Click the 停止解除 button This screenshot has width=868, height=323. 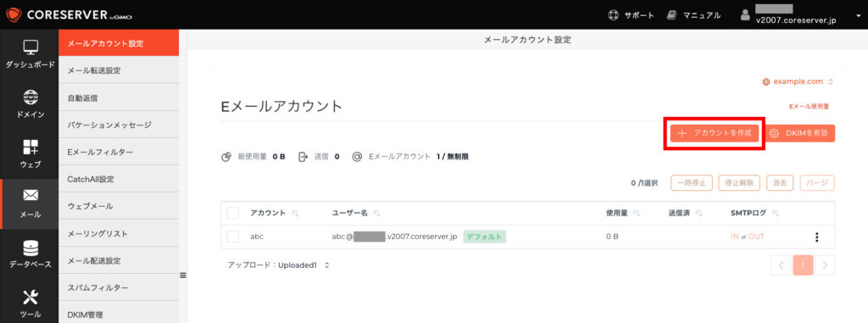pyautogui.click(x=739, y=183)
